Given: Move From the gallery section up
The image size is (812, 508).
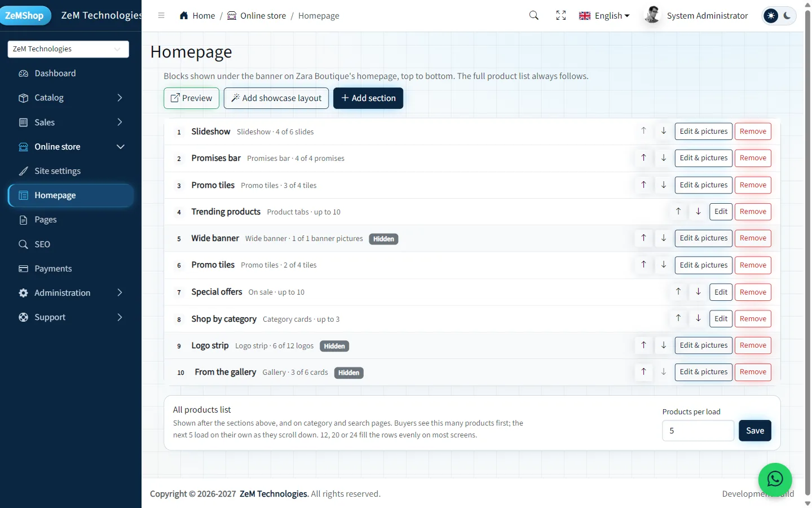Looking at the screenshot, I should [643, 372].
